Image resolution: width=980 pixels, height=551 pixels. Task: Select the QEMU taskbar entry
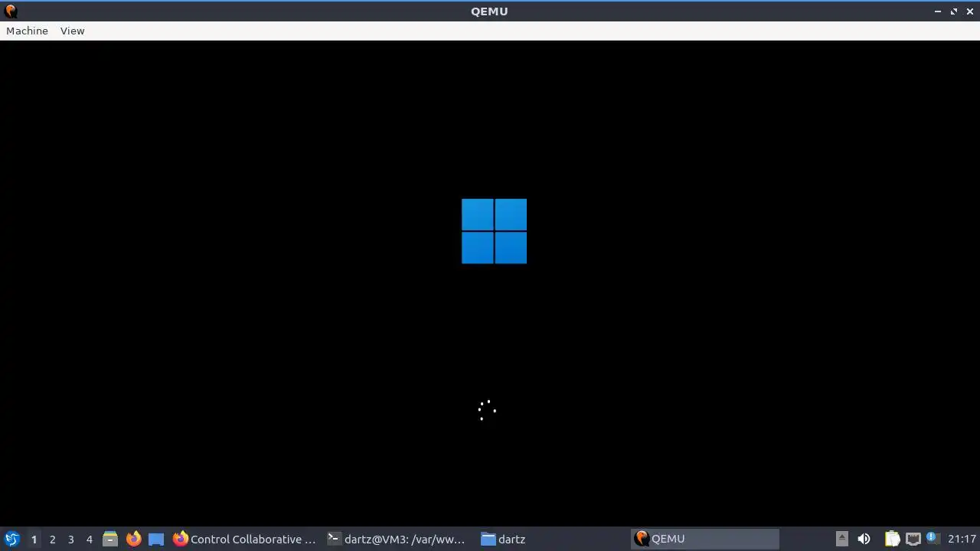coord(705,539)
